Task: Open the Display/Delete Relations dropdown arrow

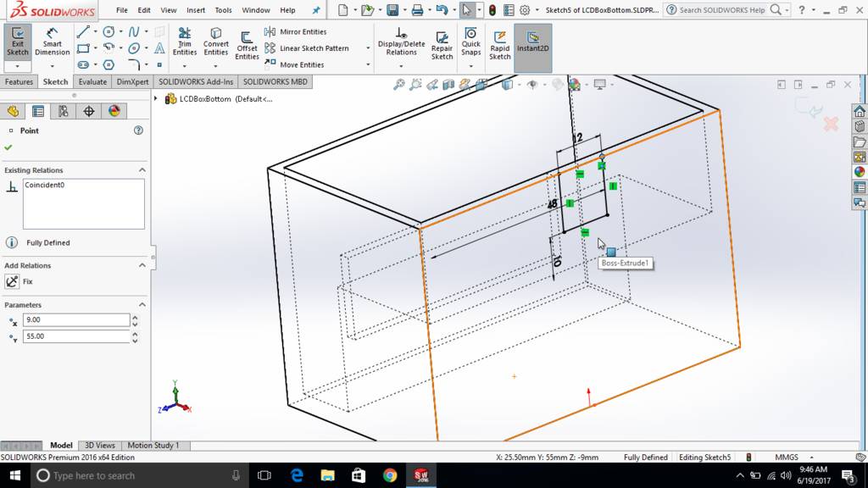Action: pos(401,64)
